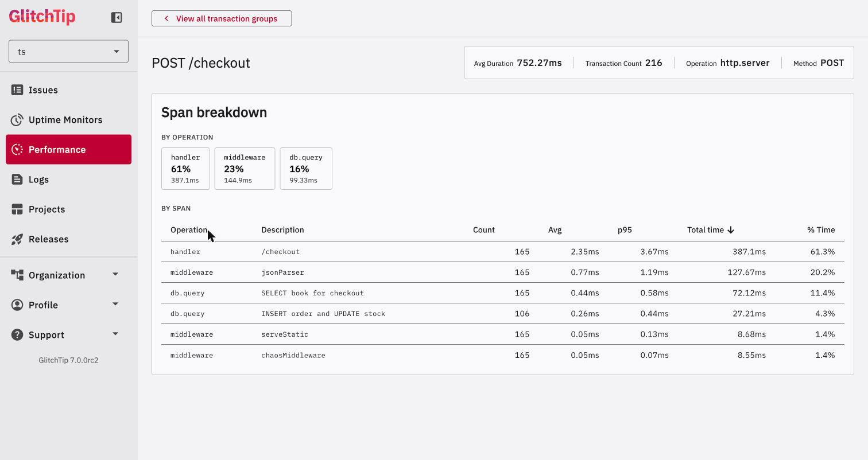Viewport: 868px width, 460px height.
Task: Click the Issues list icon
Action: pos(17,90)
